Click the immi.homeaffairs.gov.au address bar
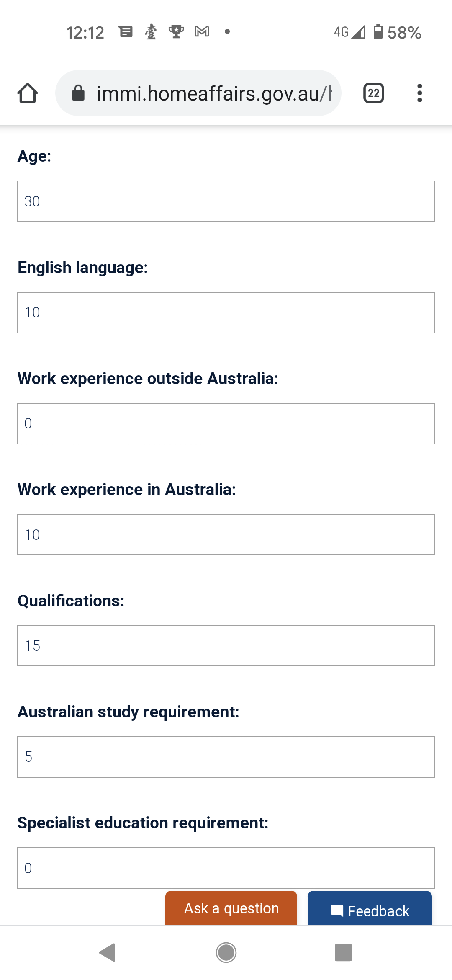 click(198, 93)
